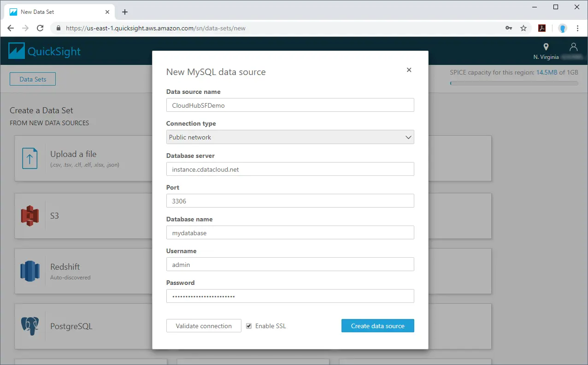Click Validate connection
The width and height of the screenshot is (588, 365).
tap(204, 325)
